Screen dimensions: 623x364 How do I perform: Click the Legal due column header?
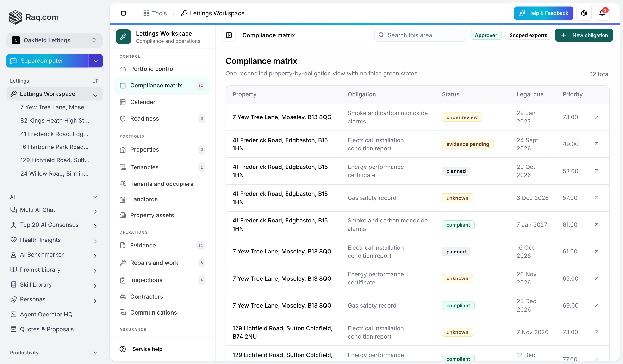530,94
